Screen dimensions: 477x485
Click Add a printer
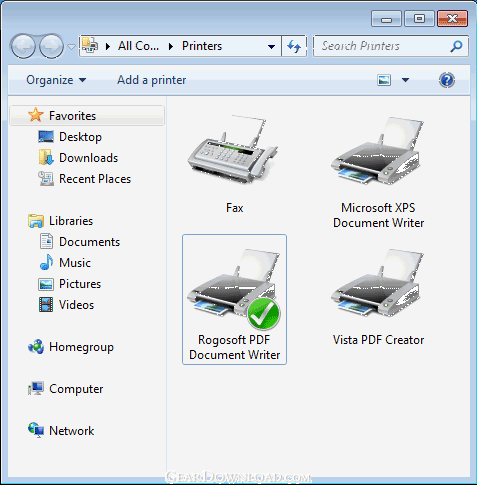(152, 80)
